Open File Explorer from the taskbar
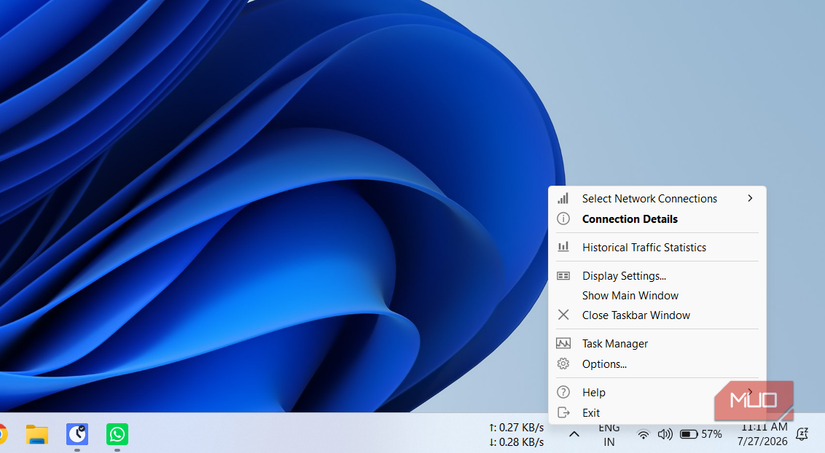 pyautogui.click(x=37, y=435)
